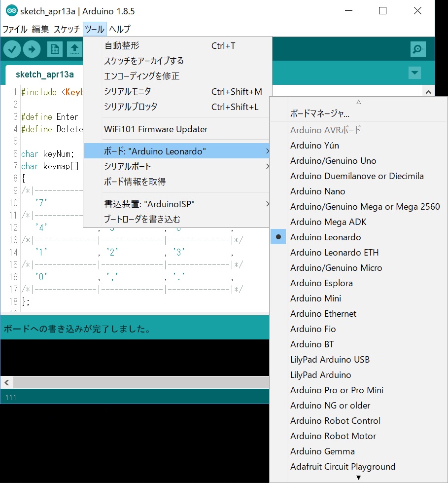Select the Arduino Mega ADK board
The image size is (448, 483).
[358, 222]
